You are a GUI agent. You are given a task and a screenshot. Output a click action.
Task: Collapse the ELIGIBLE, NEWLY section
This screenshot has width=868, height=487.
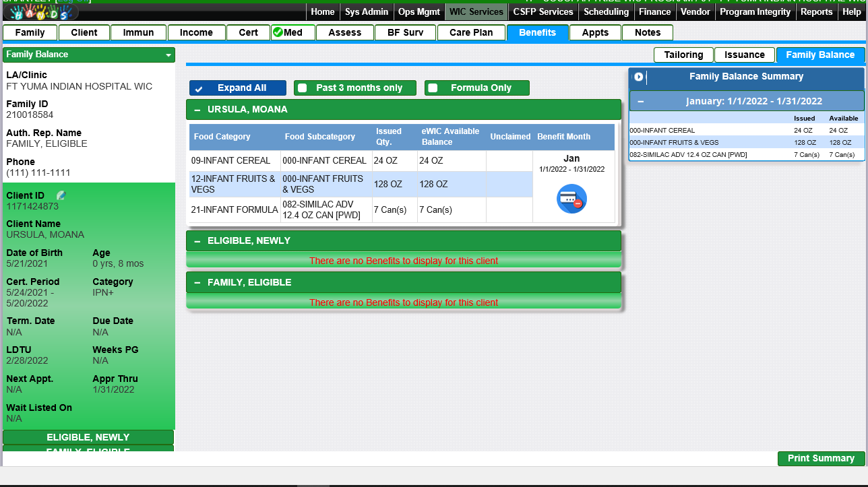pos(197,241)
